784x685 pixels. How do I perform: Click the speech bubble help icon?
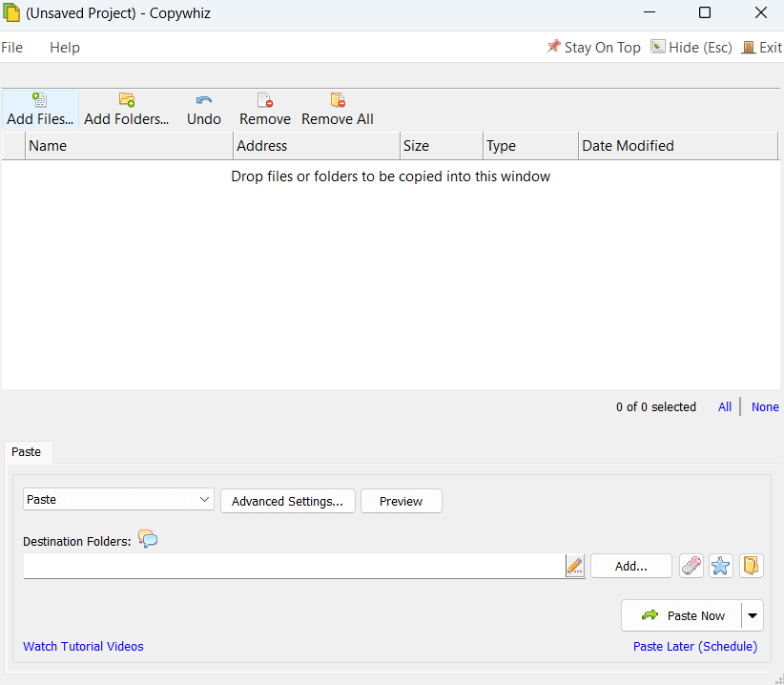148,539
